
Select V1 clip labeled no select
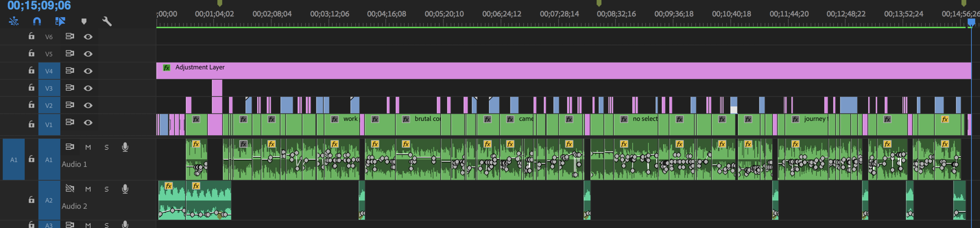[x=636, y=125]
